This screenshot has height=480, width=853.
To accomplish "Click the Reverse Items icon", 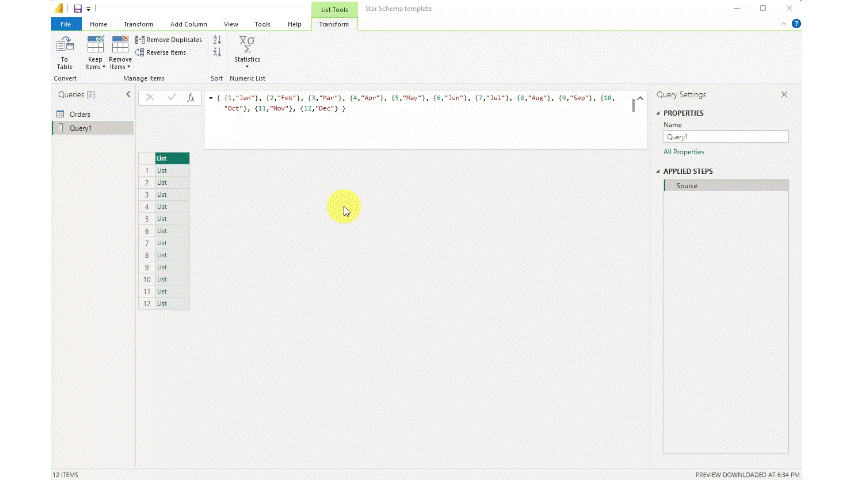I will pyautogui.click(x=139, y=52).
